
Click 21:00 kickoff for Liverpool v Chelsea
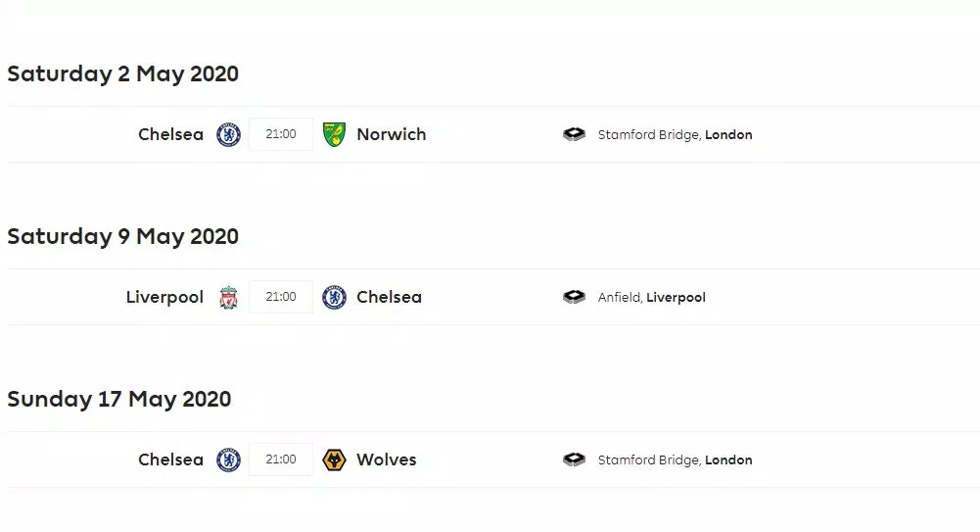[281, 297]
